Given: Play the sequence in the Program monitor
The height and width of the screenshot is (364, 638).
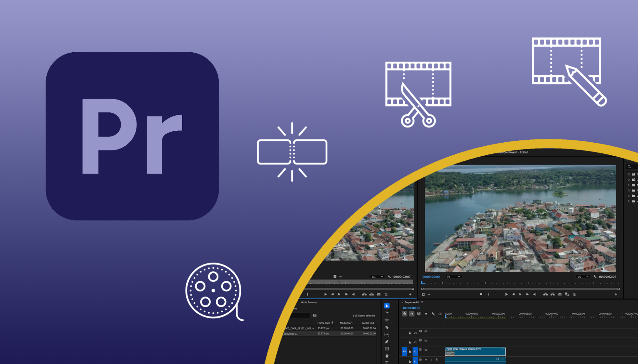Looking at the screenshot, I should tap(520, 294).
